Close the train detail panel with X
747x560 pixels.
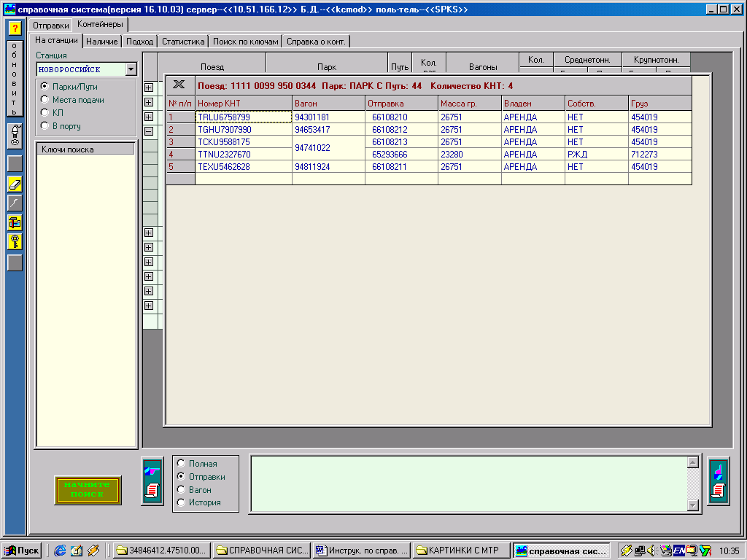pyautogui.click(x=179, y=85)
